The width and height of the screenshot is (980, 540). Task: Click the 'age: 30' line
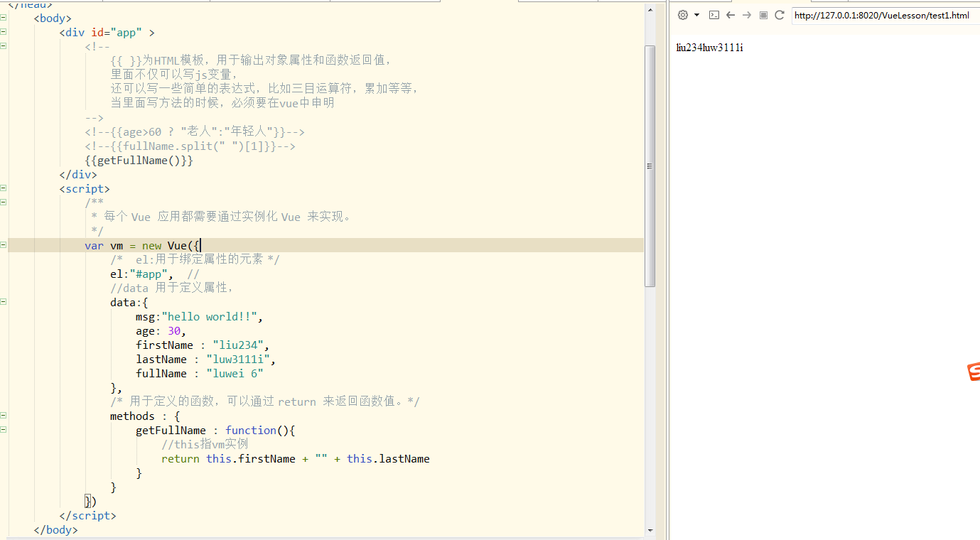161,331
